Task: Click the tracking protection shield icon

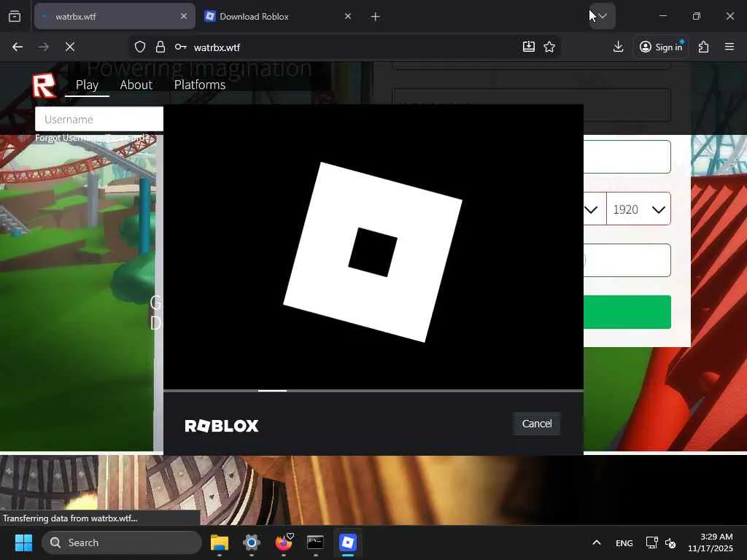Action: [139, 47]
